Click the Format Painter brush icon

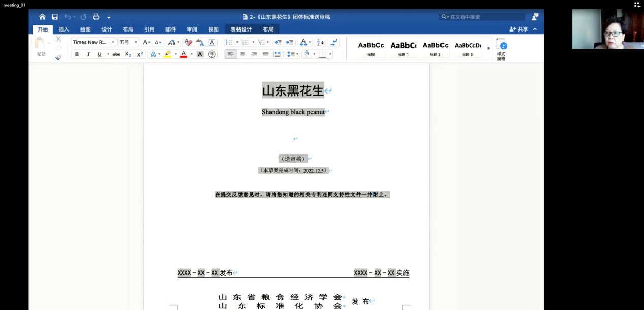click(58, 57)
